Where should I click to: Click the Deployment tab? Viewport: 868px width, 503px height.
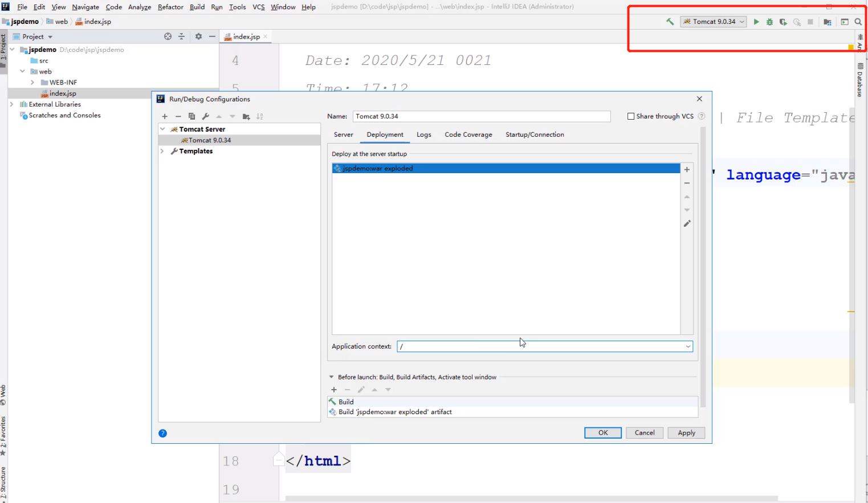pos(385,134)
